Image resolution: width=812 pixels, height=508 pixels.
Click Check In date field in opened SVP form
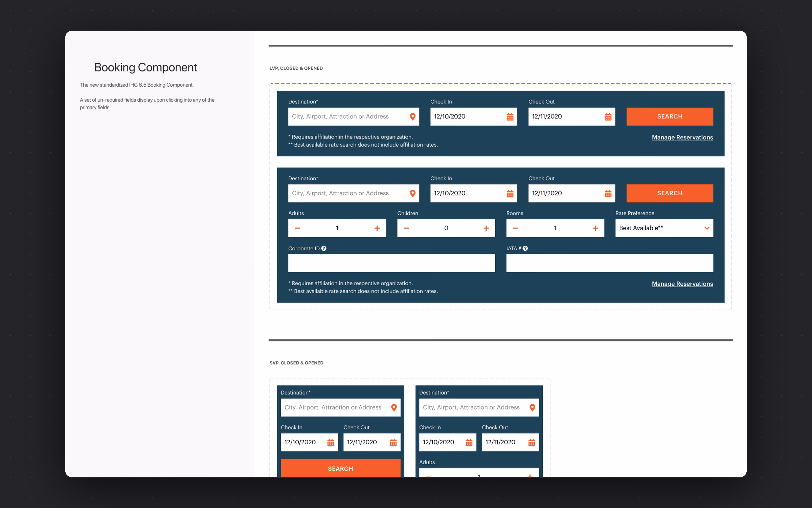point(448,442)
